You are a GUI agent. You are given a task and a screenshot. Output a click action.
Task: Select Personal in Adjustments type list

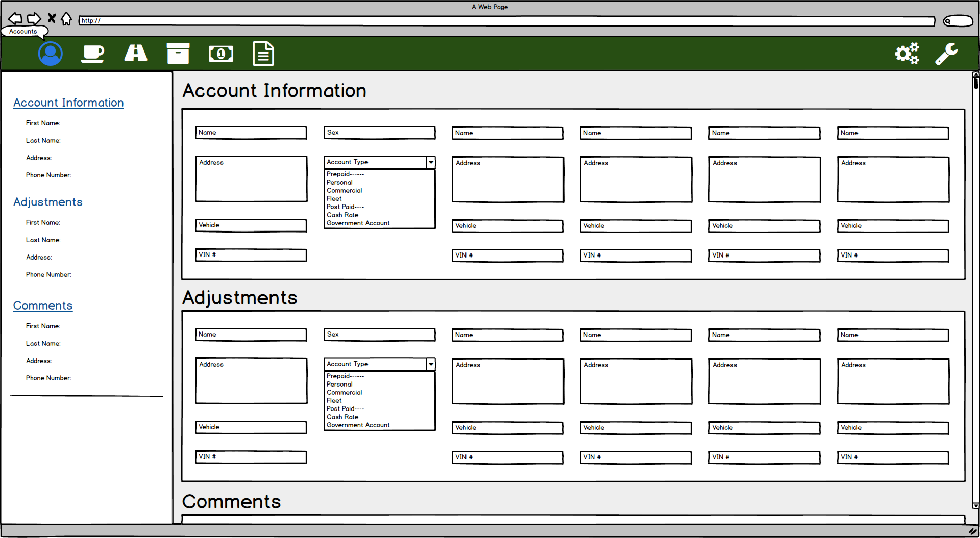[x=339, y=384]
